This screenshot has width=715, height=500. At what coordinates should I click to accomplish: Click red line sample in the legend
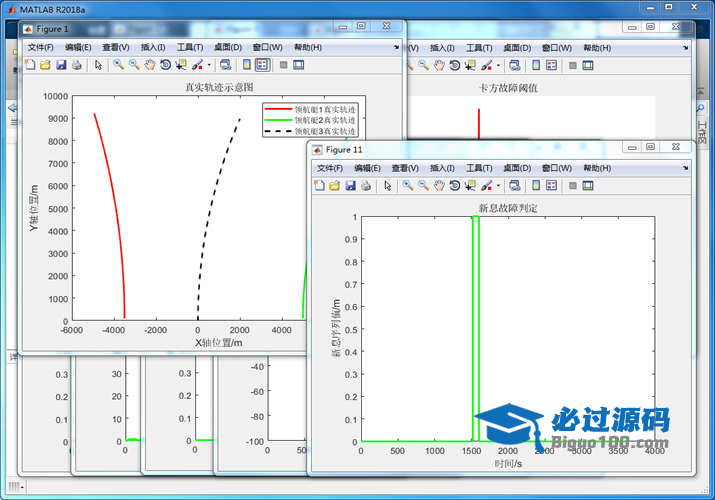tap(278, 109)
